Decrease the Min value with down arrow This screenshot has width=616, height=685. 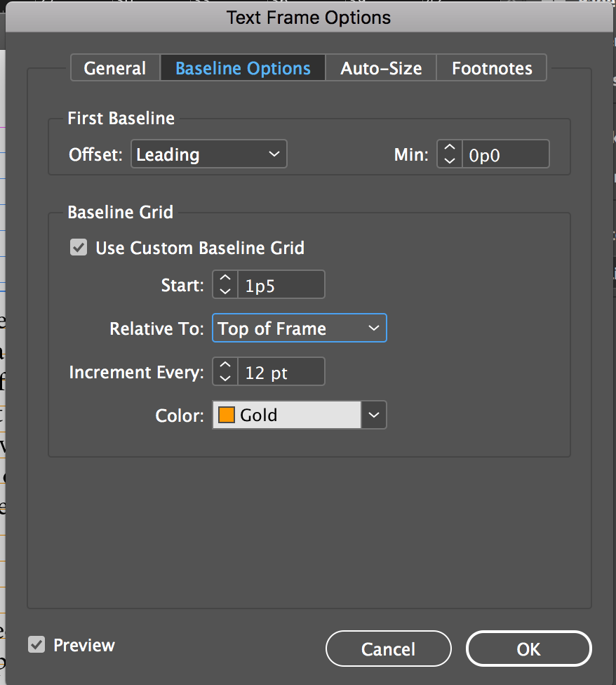pos(450,161)
